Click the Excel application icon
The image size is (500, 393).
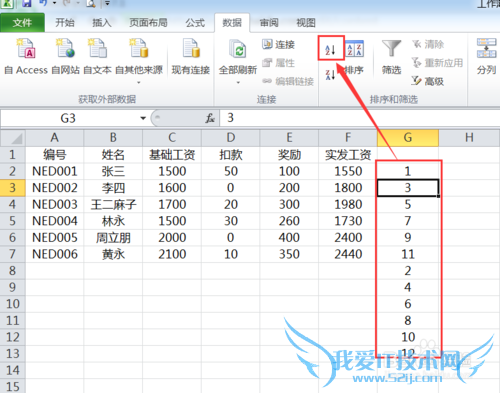point(7,4)
